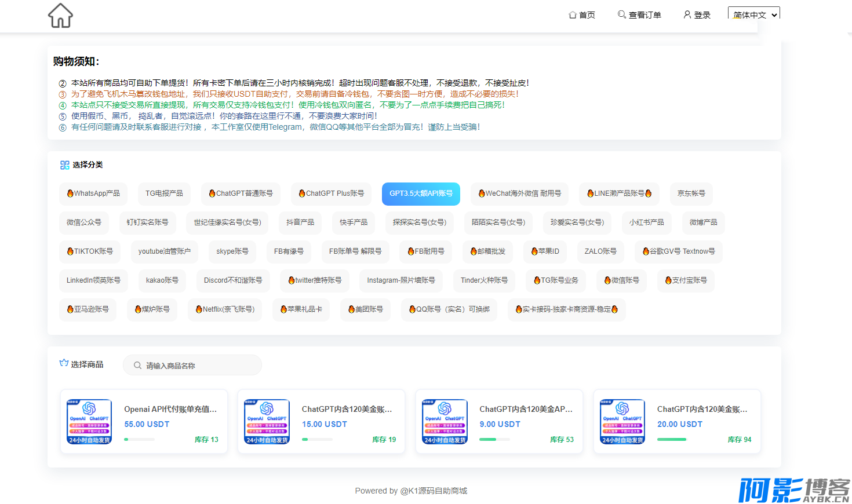
Task: Switch to the TG电报产品 category
Action: pos(164,193)
